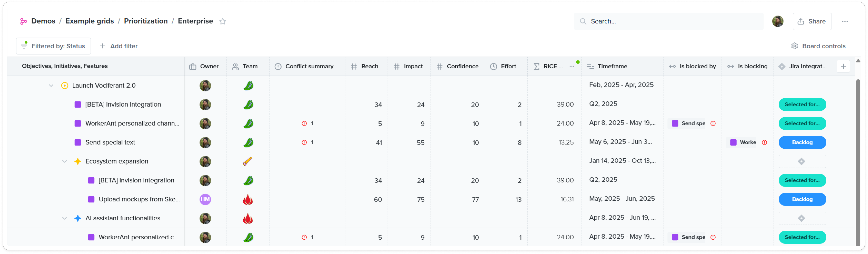Click the flame team icon on AI assistant row

pos(248,218)
